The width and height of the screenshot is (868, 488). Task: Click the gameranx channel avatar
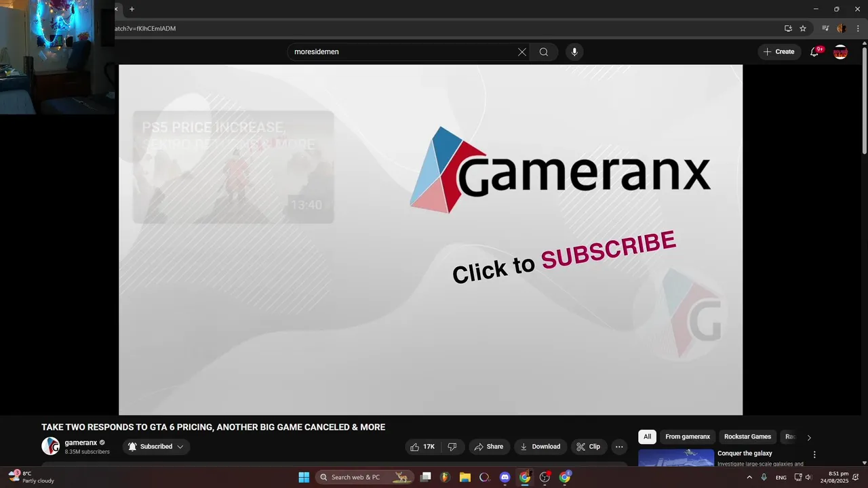50,446
